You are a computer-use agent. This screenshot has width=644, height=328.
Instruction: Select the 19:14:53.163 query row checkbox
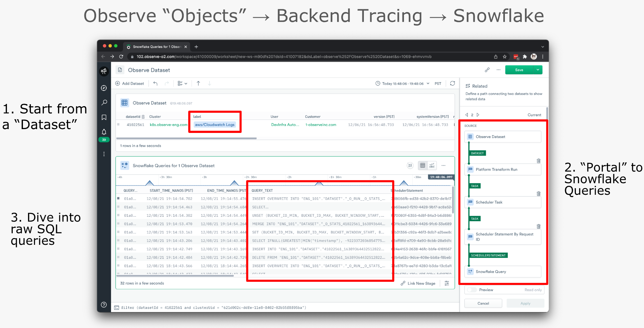(x=118, y=232)
